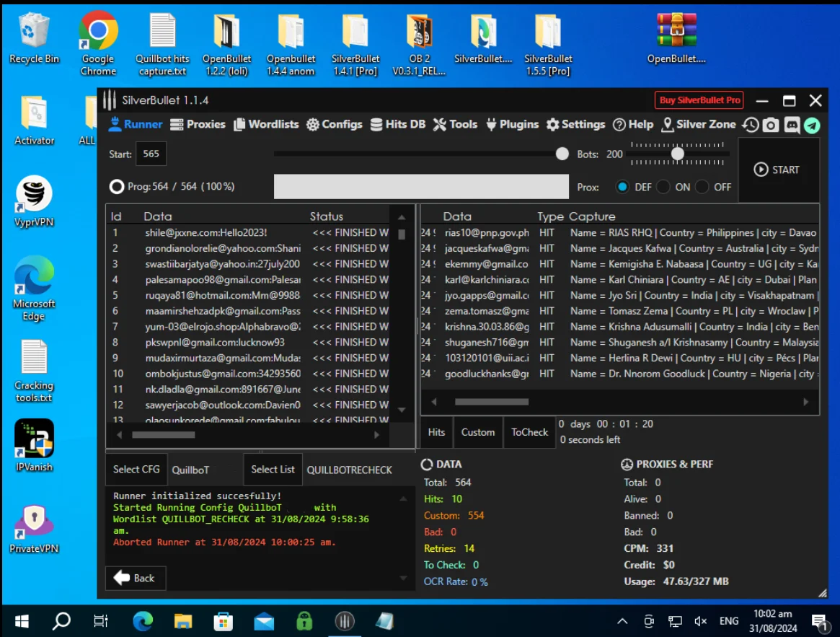This screenshot has height=637, width=840.
Task: Switch to the Proxies tab
Action: pos(198,124)
